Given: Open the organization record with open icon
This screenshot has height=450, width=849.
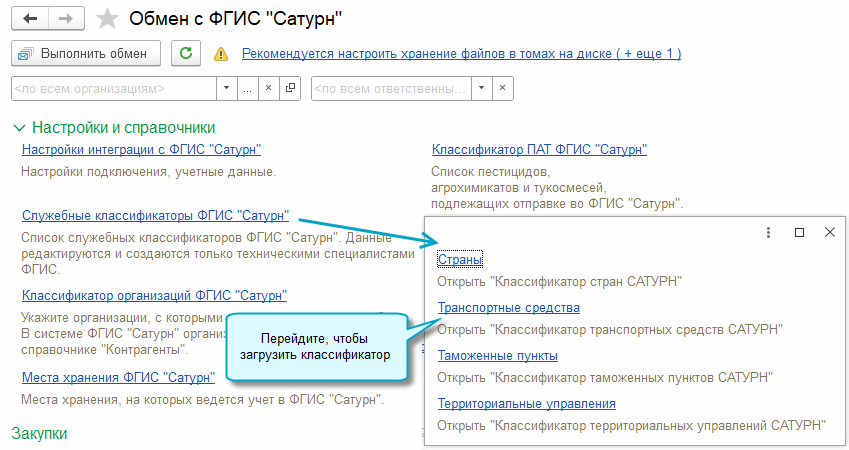Looking at the screenshot, I should coord(290,88).
